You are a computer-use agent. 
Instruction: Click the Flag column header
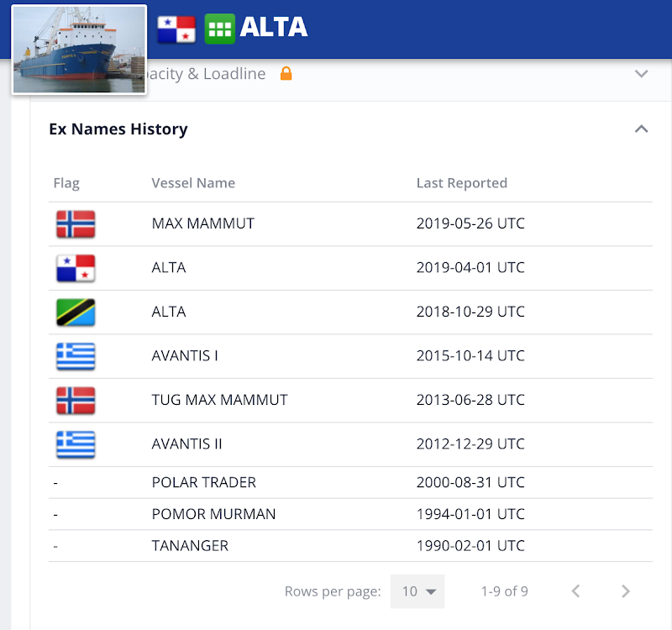[66, 183]
